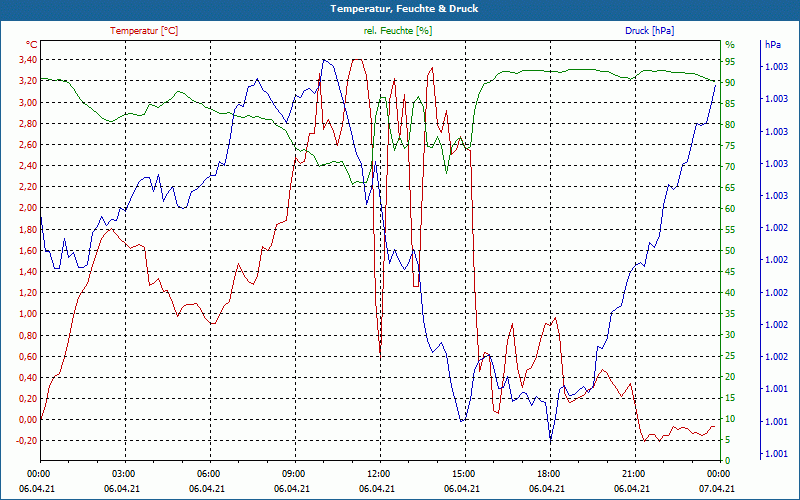Click the 65 humidity axis value
This screenshot has height=500, width=800.
point(730,188)
